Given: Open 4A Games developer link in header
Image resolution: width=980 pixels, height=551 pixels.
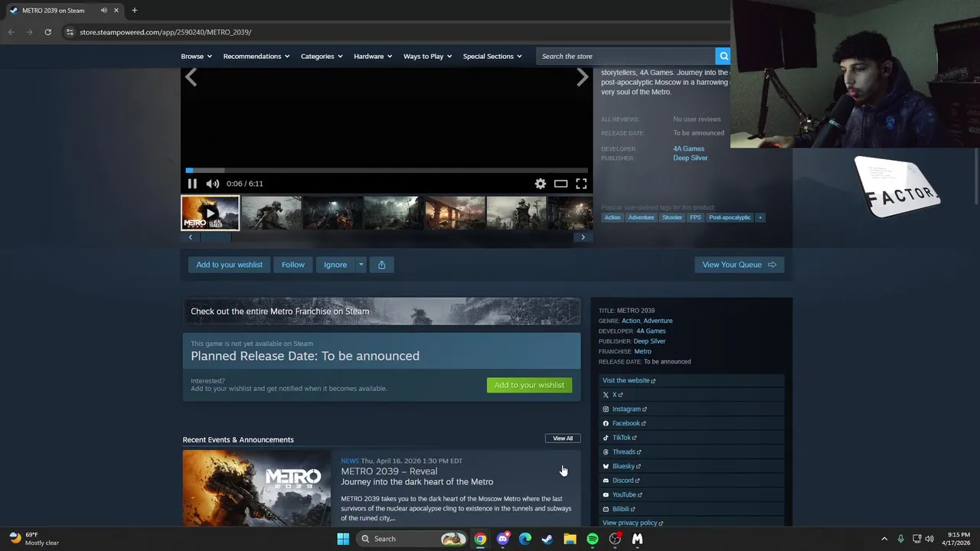Looking at the screenshot, I should click(688, 148).
